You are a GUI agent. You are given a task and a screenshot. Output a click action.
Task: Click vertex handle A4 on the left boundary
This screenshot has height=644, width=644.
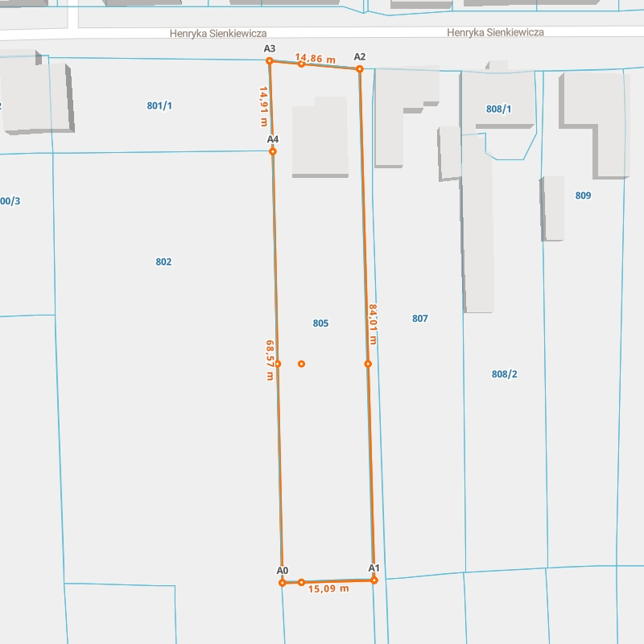pos(273,151)
